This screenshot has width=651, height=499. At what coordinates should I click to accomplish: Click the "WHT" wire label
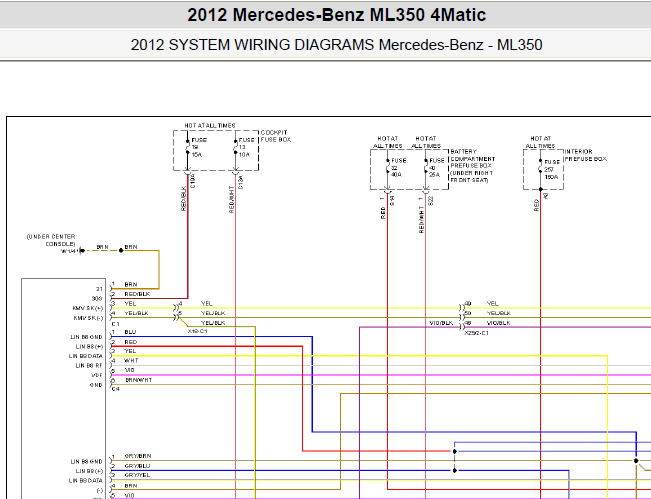131,361
